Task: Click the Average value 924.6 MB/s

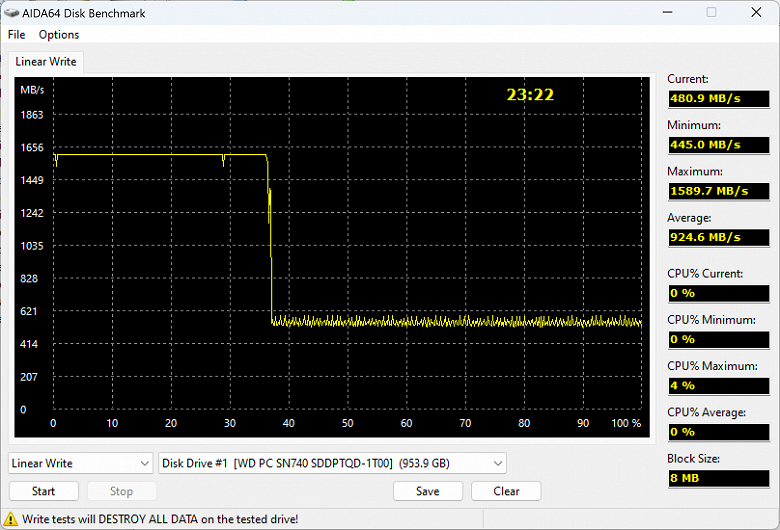Action: (718, 237)
